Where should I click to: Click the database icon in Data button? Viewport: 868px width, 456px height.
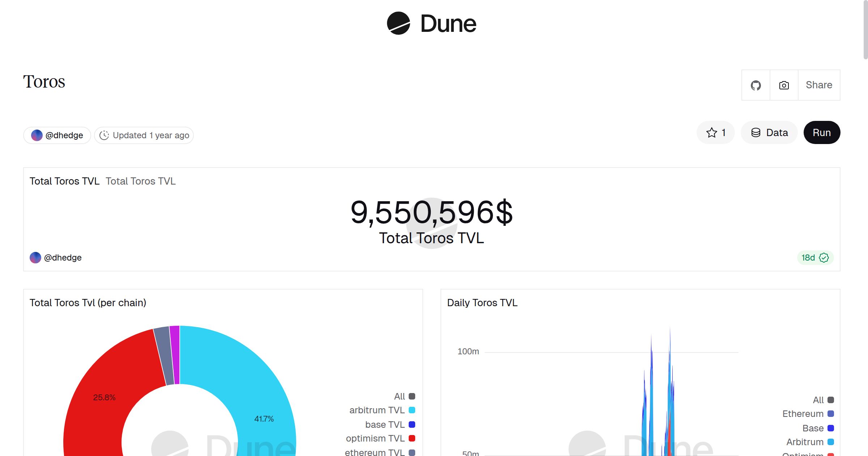point(756,133)
